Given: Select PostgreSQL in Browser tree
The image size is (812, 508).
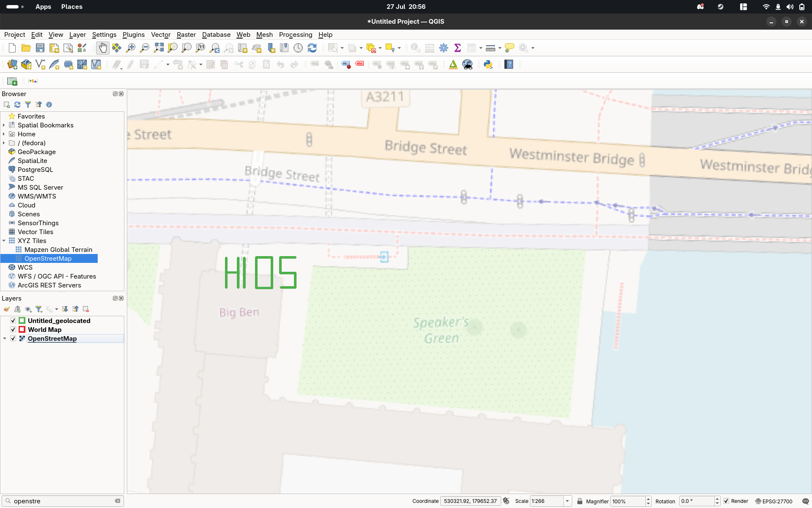Looking at the screenshot, I should [x=36, y=170].
